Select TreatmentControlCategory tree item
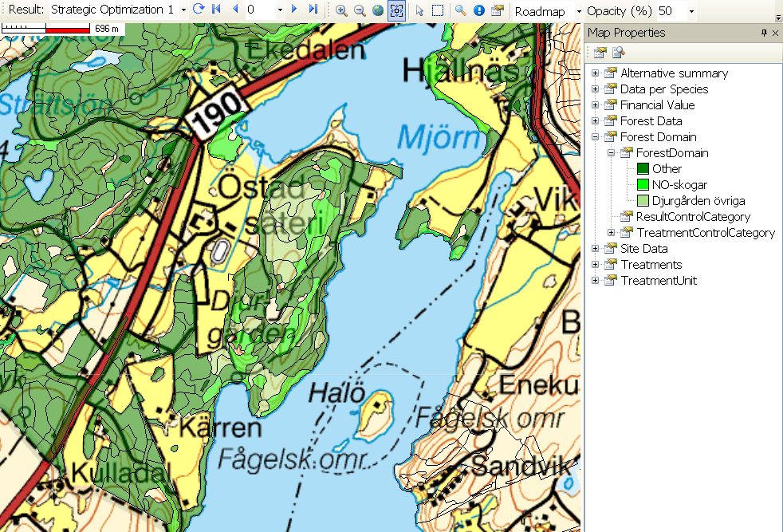Screen dimensions: 783x532 click(706, 233)
